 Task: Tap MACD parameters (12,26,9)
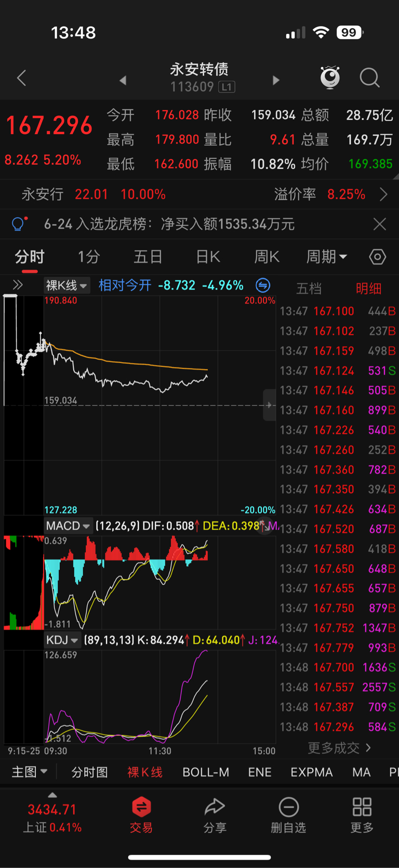pyautogui.click(x=117, y=526)
